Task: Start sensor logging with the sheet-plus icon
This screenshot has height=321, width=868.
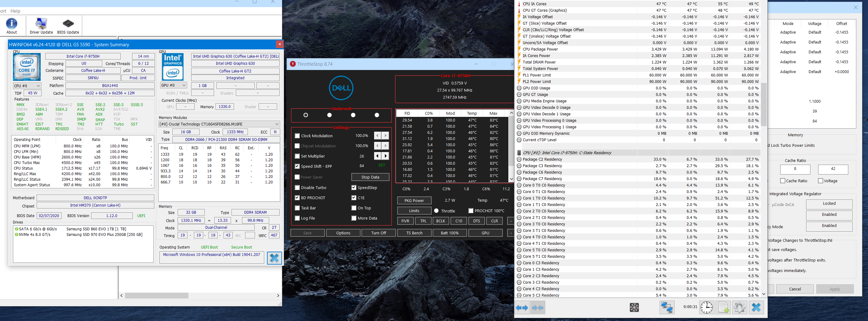Action: [723, 307]
